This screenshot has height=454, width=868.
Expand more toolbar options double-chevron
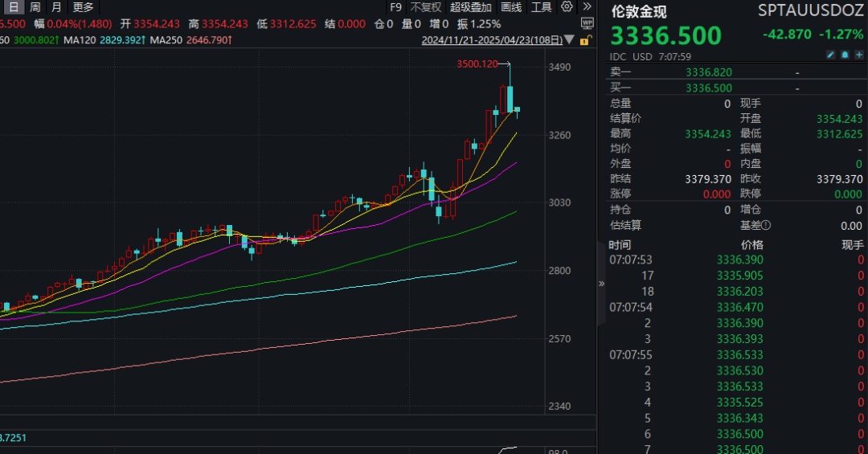point(587,7)
